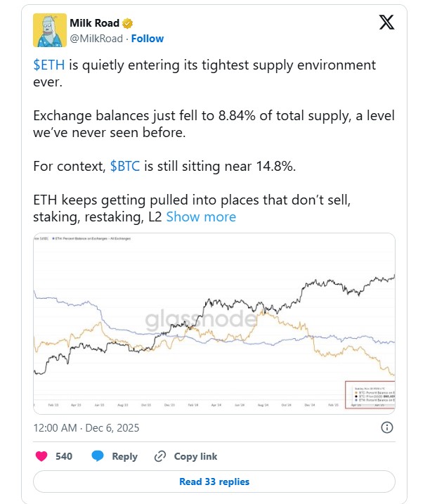This screenshot has height=504, width=437.
Task: Click the Reply text label
Action: [125, 456]
